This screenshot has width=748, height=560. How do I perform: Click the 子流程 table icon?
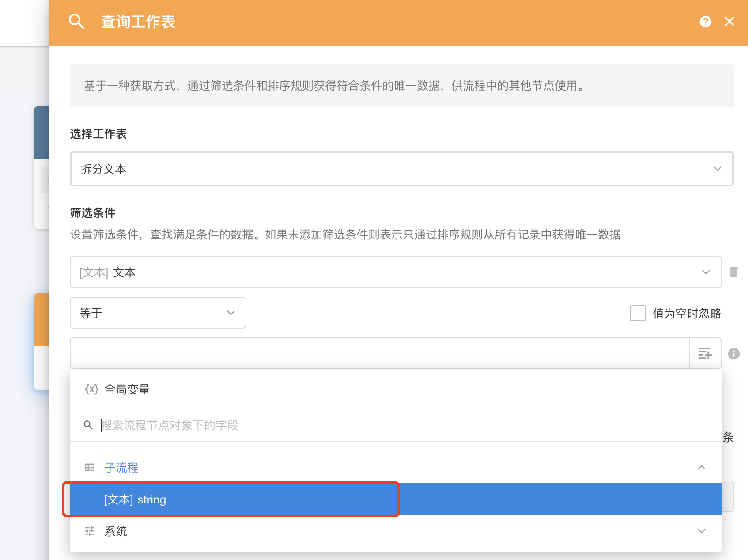(x=90, y=467)
